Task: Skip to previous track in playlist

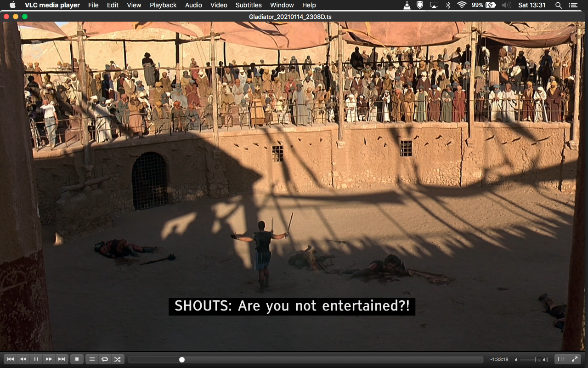Action: 10,359
